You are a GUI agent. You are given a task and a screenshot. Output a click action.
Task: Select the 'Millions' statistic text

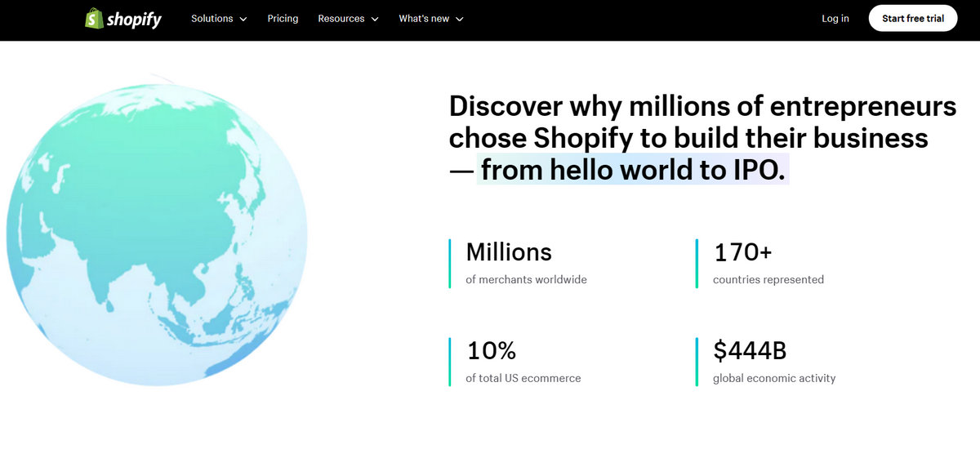pyautogui.click(x=509, y=252)
